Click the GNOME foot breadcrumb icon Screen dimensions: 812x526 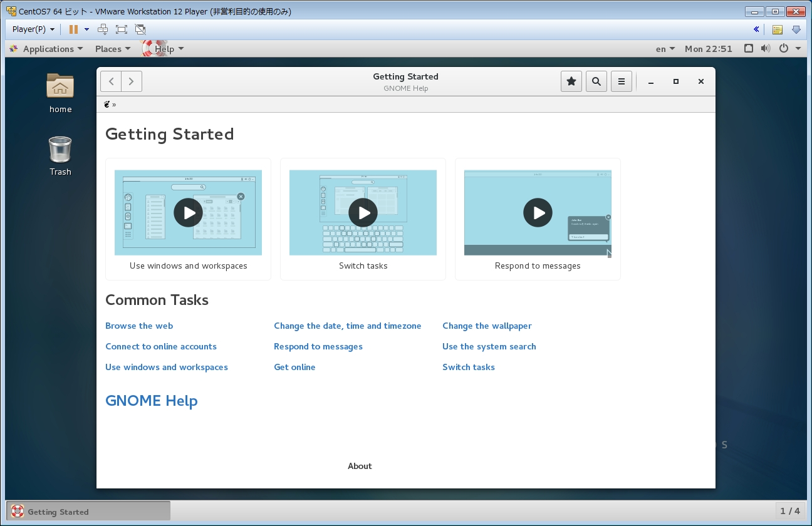(x=107, y=105)
